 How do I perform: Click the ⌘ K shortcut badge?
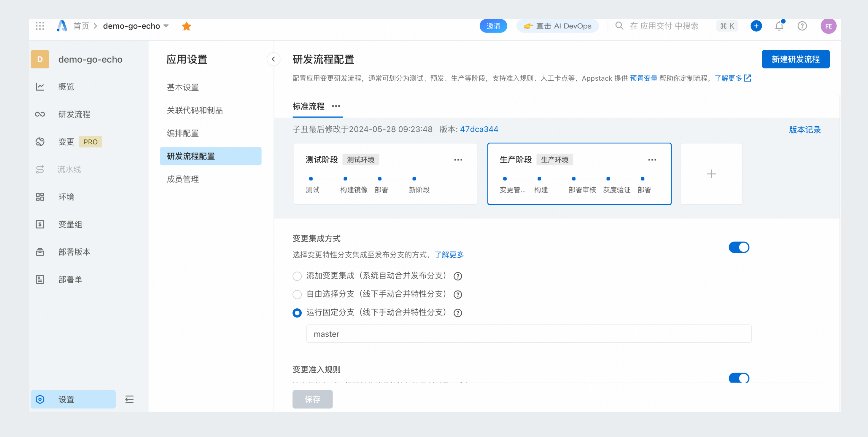coord(727,26)
